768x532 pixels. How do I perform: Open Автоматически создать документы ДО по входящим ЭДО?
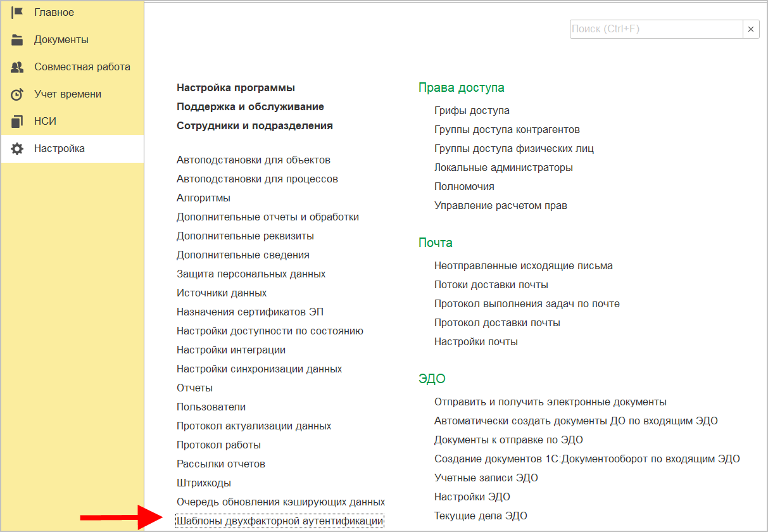tap(576, 421)
